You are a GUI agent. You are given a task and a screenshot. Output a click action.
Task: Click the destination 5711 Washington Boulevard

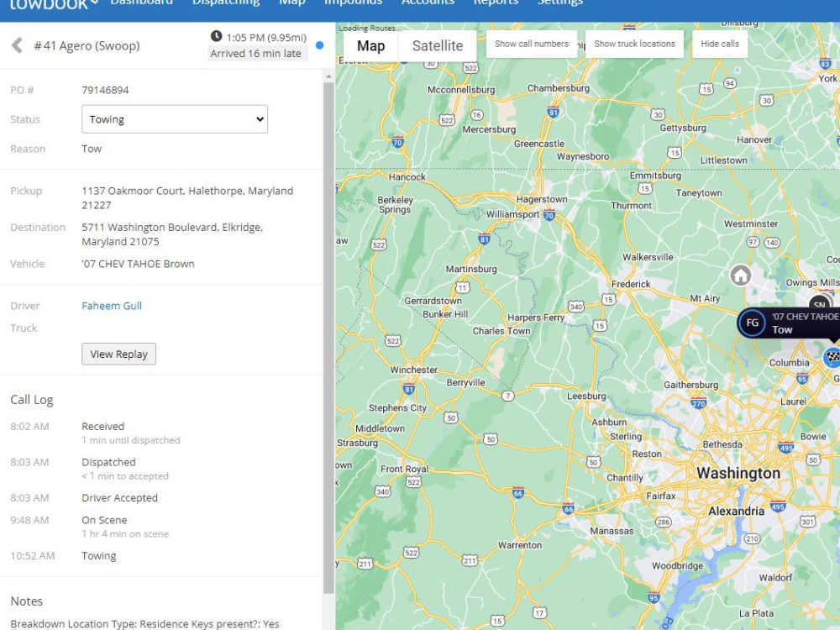coord(172,234)
